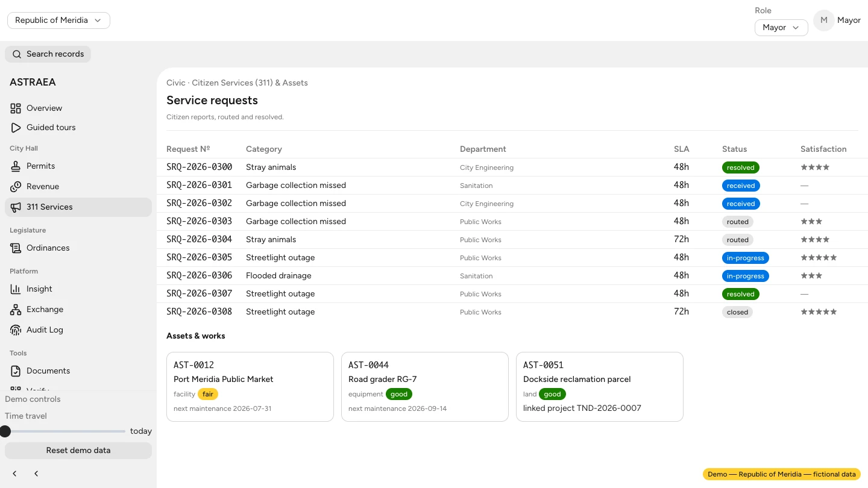
Task: Click the Sanitation cell for SRQ-2026-0301
Action: click(x=476, y=186)
